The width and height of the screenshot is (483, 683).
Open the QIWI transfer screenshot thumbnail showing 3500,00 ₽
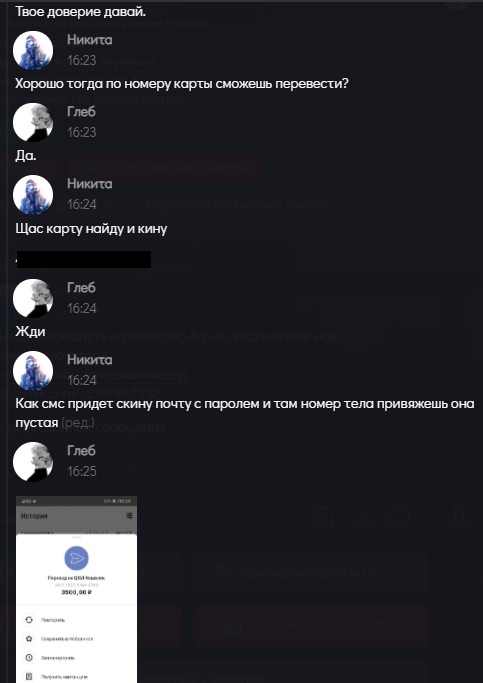tap(76, 589)
